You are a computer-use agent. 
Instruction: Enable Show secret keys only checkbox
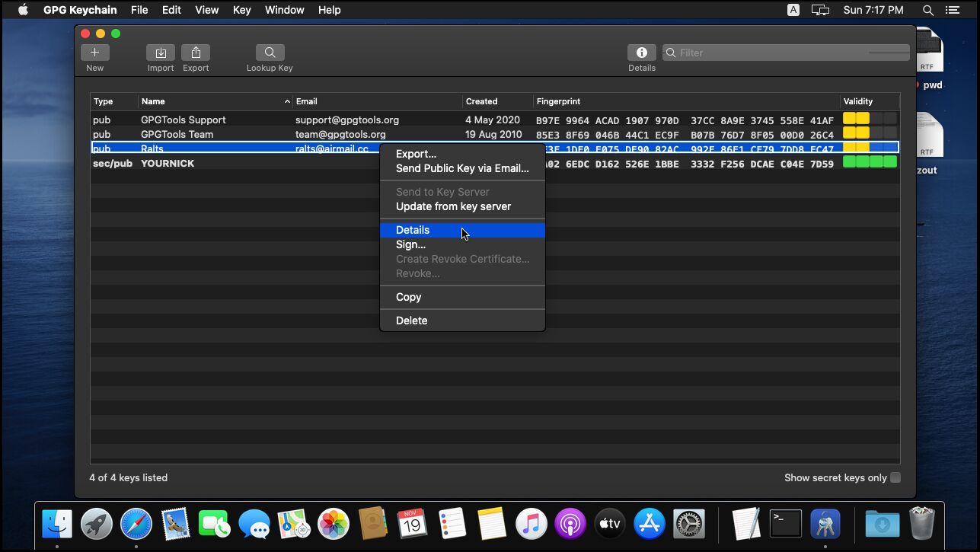click(x=895, y=477)
